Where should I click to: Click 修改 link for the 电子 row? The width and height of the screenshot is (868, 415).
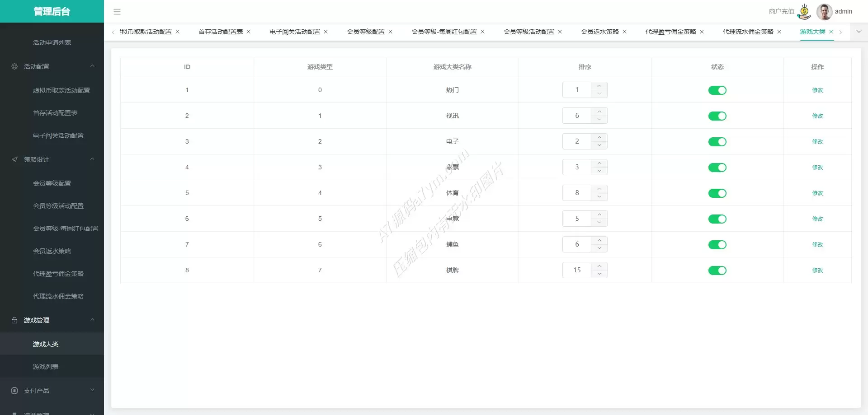(x=817, y=142)
